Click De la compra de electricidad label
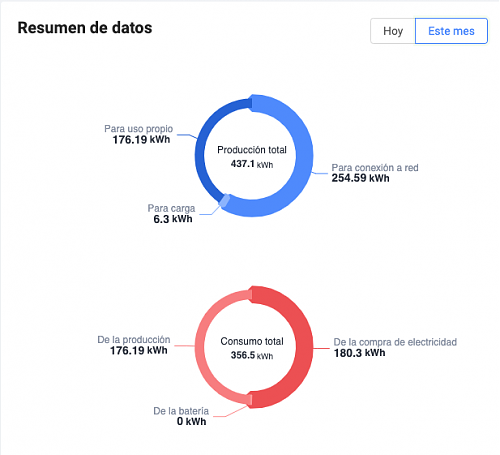Screen dimensions: 500x455 pyautogui.click(x=395, y=342)
